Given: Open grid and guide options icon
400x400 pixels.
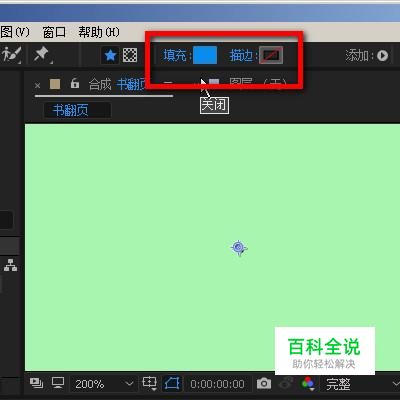Looking at the screenshot, I should 149,383.
